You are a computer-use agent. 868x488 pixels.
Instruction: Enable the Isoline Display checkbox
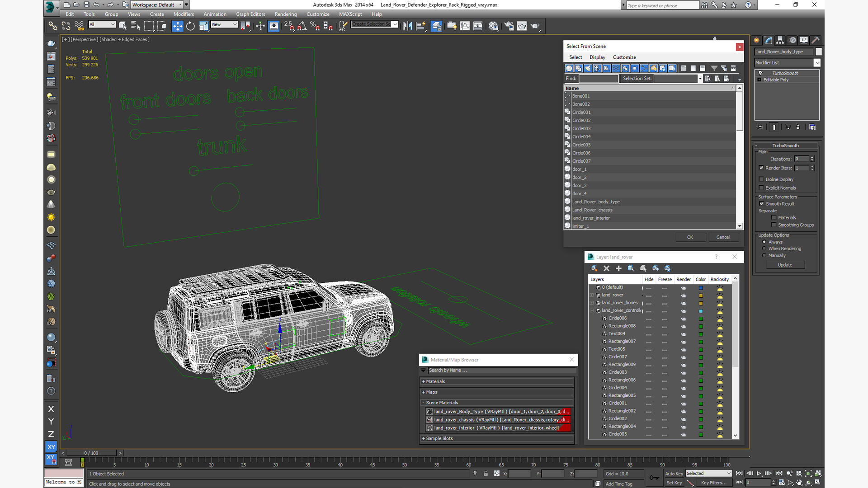pyautogui.click(x=761, y=179)
